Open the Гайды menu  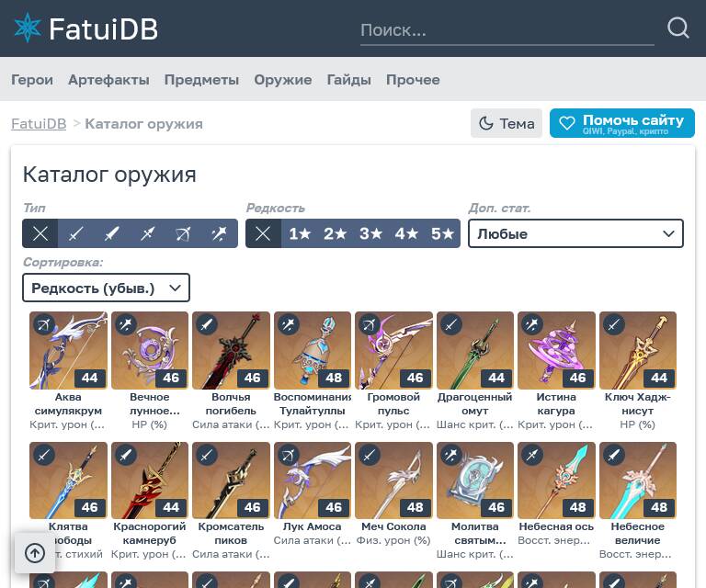pos(349,80)
